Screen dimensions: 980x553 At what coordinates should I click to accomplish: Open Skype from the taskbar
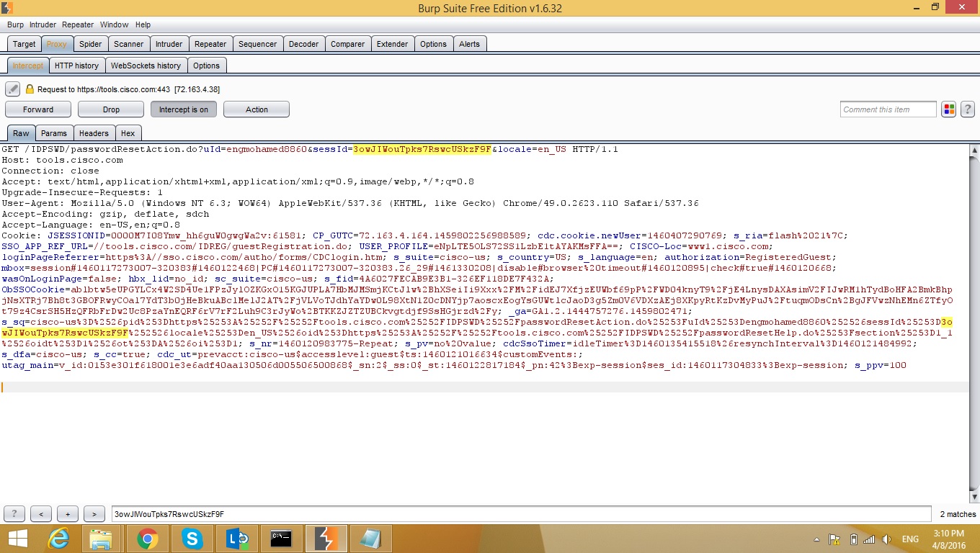[x=192, y=539]
